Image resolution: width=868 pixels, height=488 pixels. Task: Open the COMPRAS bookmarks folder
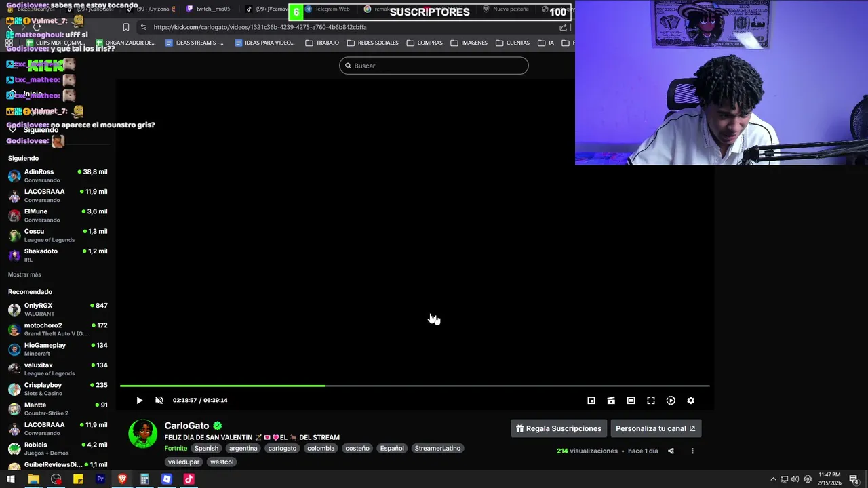pos(425,43)
